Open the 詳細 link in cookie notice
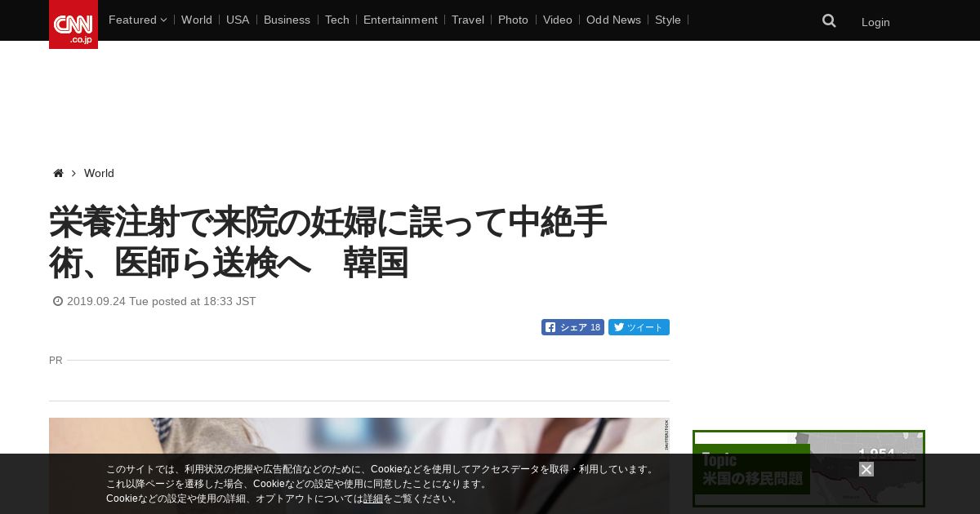Image resolution: width=980 pixels, height=514 pixels. 373,498
